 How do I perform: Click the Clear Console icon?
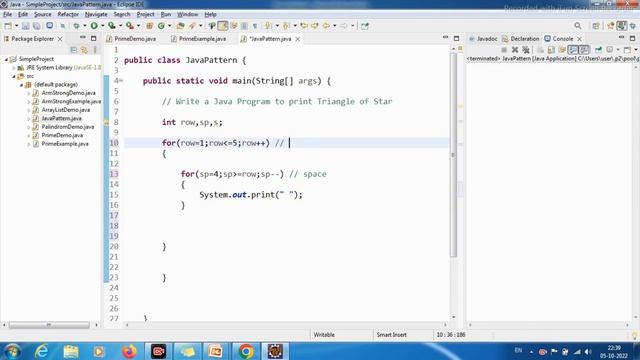(x=540, y=50)
